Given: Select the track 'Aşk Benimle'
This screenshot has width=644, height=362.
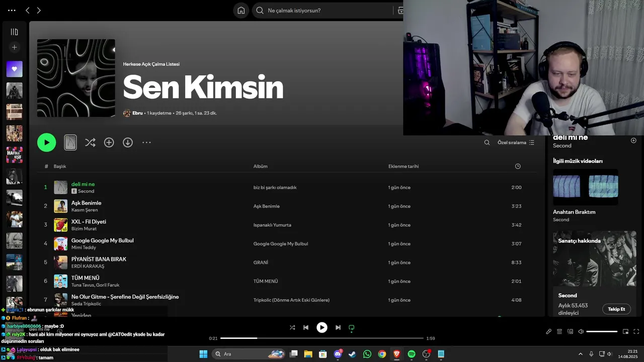Looking at the screenshot, I should 86,203.
